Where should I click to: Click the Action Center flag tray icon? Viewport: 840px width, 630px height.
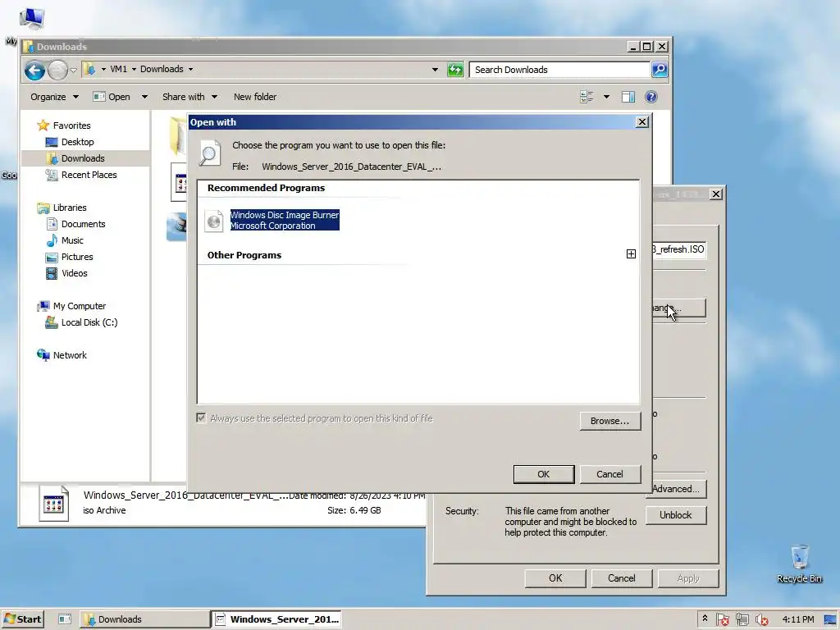tap(722, 619)
